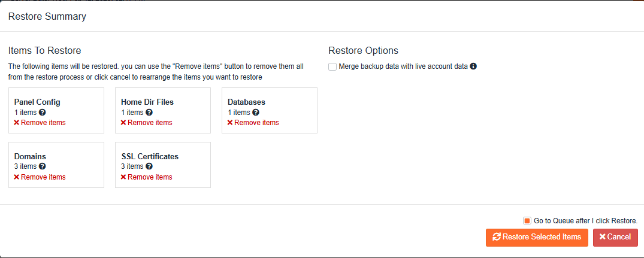
Task: Click the Panel Config card title
Action: 37,102
